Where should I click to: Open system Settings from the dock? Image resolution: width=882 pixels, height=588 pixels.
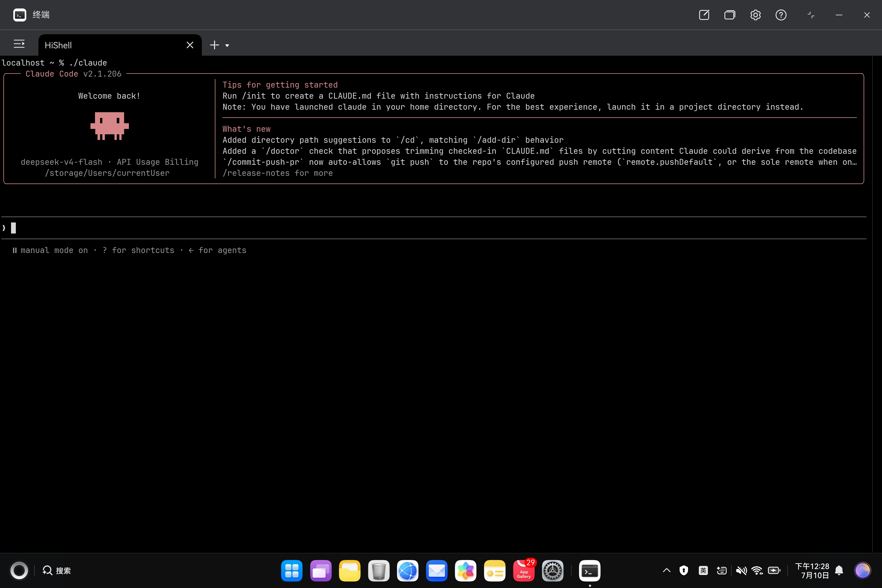553,571
